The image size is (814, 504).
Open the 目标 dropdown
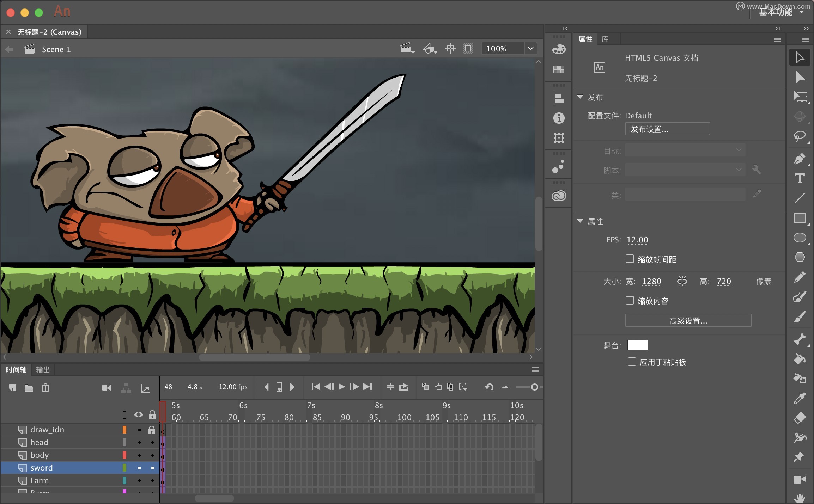[685, 150]
